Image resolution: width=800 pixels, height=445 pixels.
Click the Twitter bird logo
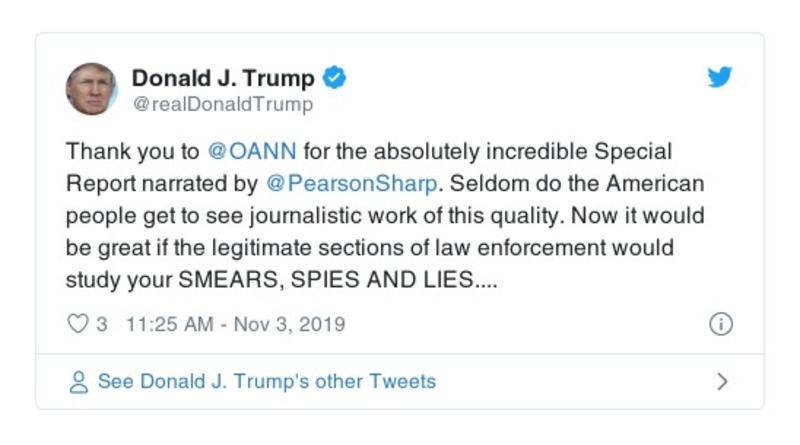720,78
